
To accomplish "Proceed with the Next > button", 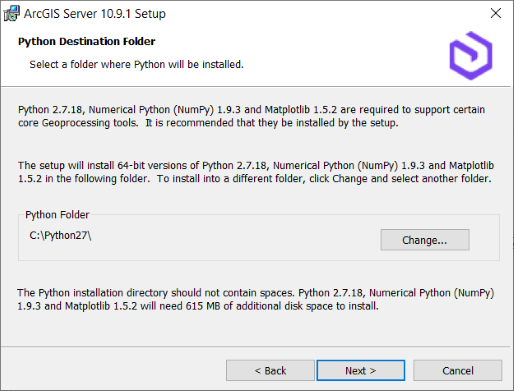I will pyautogui.click(x=361, y=370).
